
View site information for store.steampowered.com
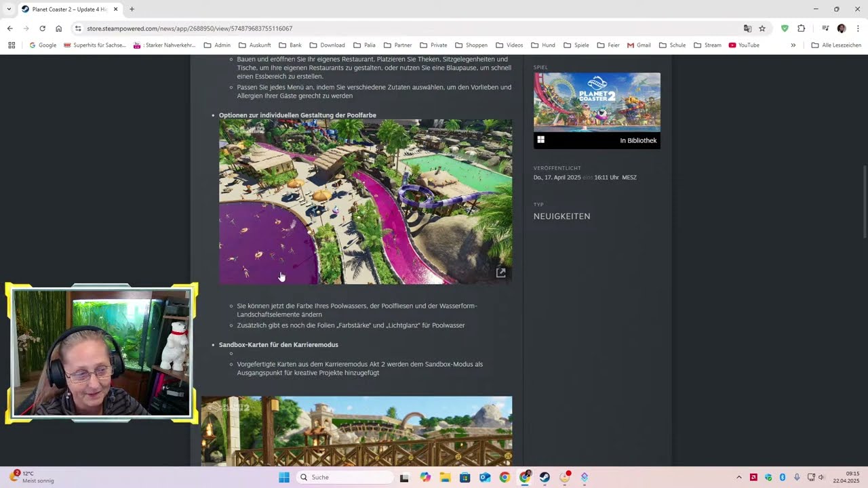(78, 28)
